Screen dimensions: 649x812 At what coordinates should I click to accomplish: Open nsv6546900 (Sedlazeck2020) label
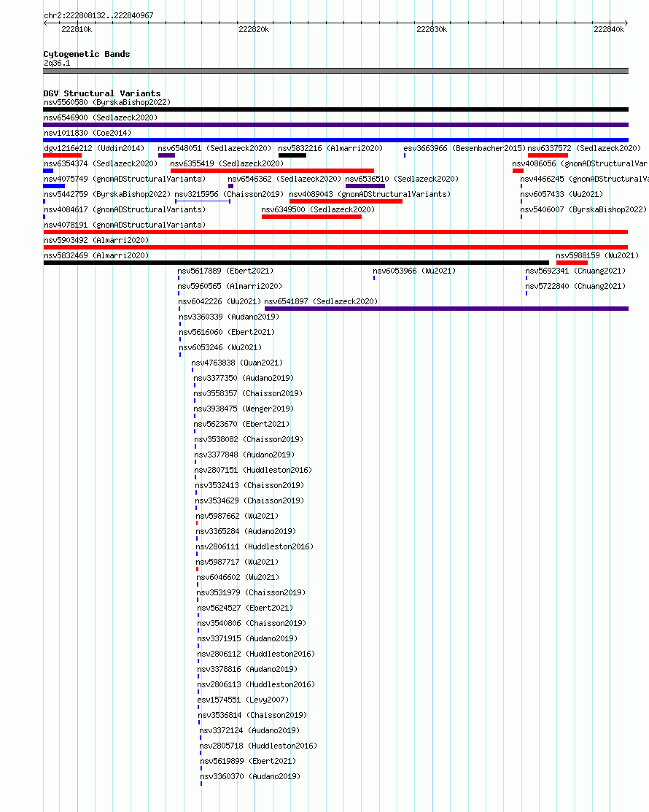coord(101,117)
